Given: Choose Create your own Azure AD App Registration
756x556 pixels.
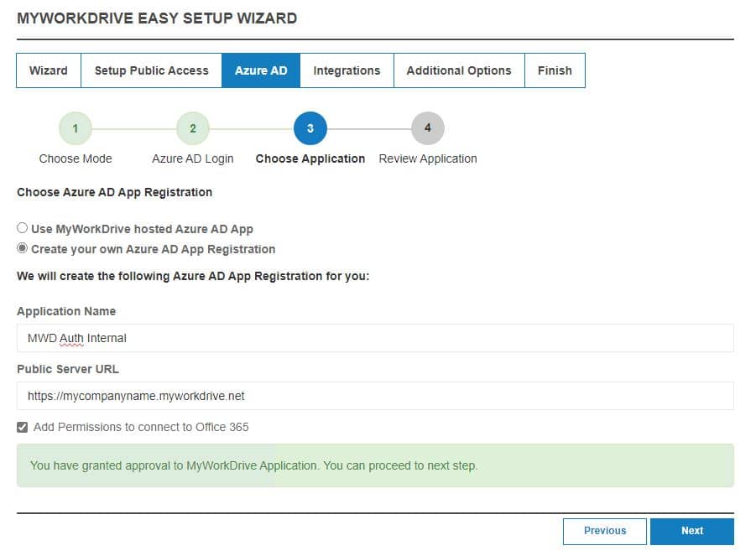Looking at the screenshot, I should [x=23, y=248].
